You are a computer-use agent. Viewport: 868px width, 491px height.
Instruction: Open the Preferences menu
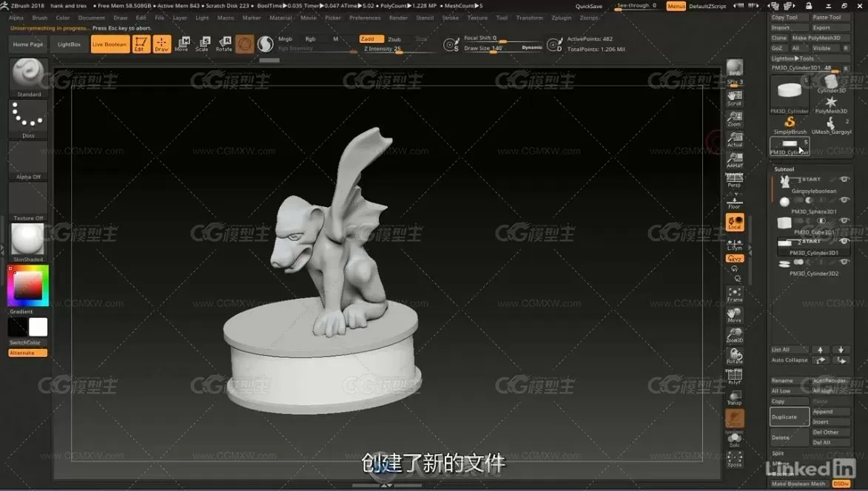click(365, 18)
